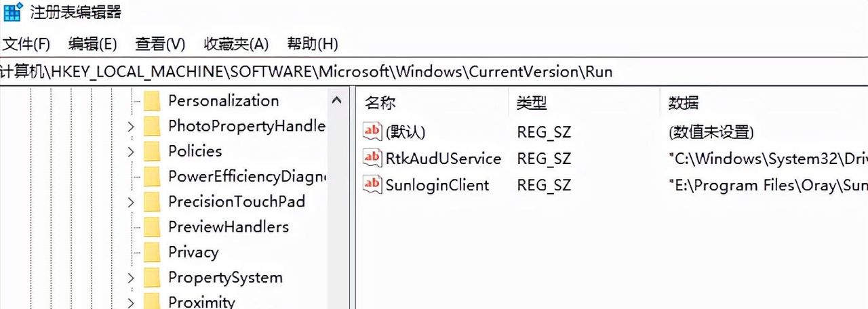Select the Policies folder icon
The width and height of the screenshot is (868, 309).
(x=152, y=151)
